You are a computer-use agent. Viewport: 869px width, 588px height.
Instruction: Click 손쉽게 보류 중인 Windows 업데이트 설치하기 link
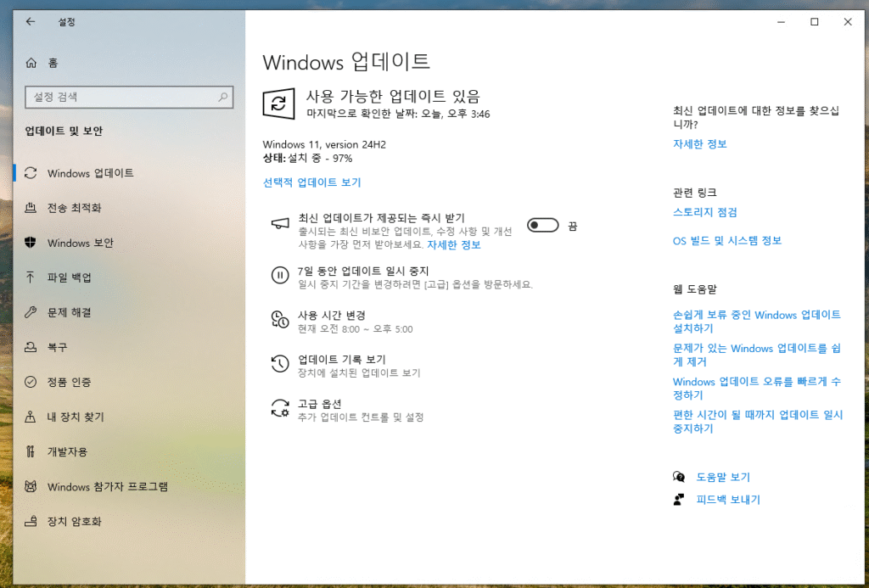(x=756, y=322)
